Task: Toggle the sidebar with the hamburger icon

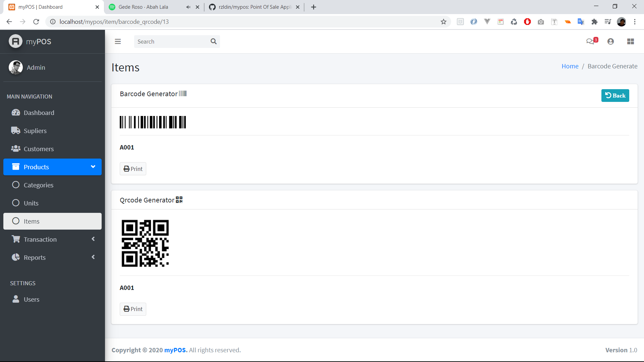Action: point(118,41)
